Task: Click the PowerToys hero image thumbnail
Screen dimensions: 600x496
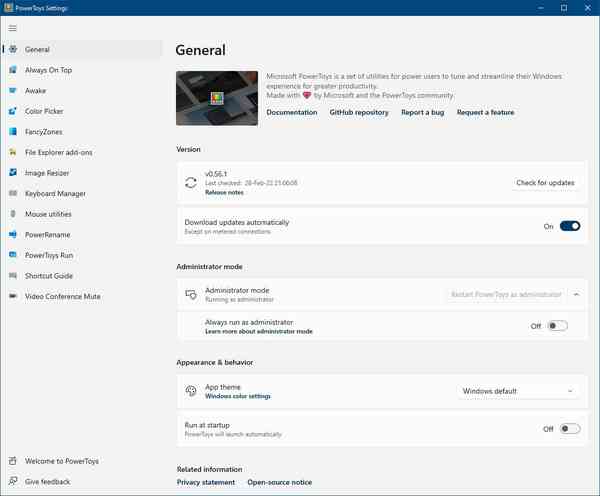Action: click(216, 97)
